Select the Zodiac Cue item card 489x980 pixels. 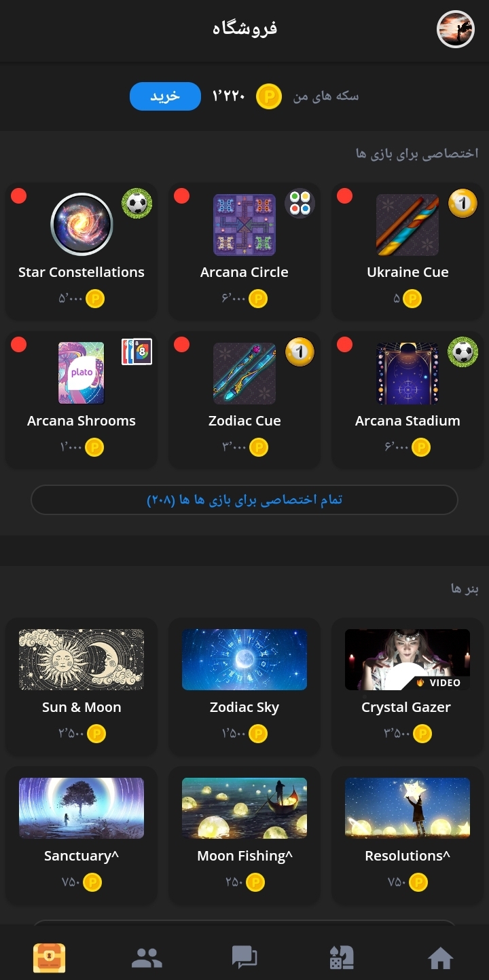pyautogui.click(x=244, y=399)
